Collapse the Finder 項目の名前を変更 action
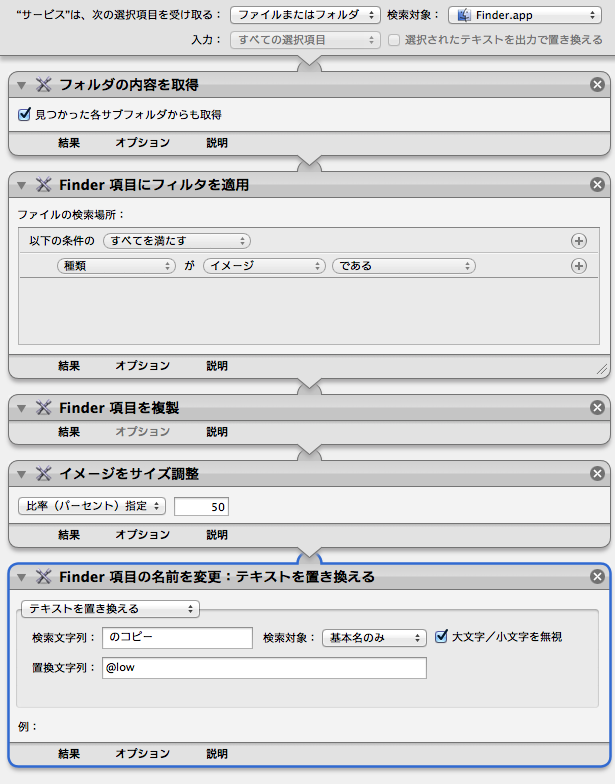 (21, 577)
